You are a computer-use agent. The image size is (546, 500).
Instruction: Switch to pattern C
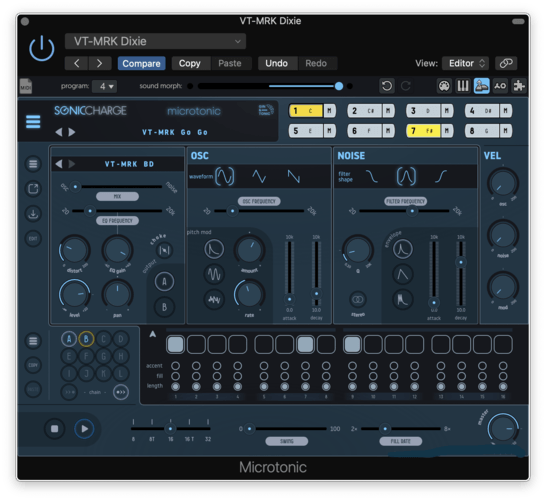coord(103,339)
